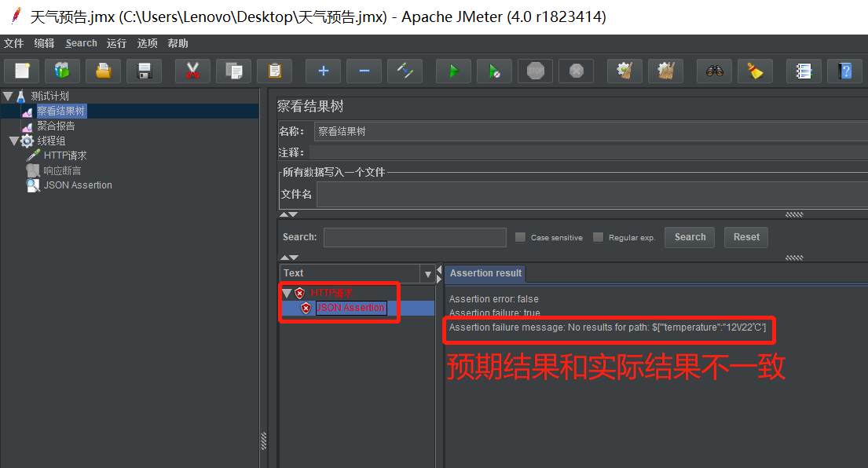
Task: Select the 响应断言 node in the tree
Action: pos(63,171)
